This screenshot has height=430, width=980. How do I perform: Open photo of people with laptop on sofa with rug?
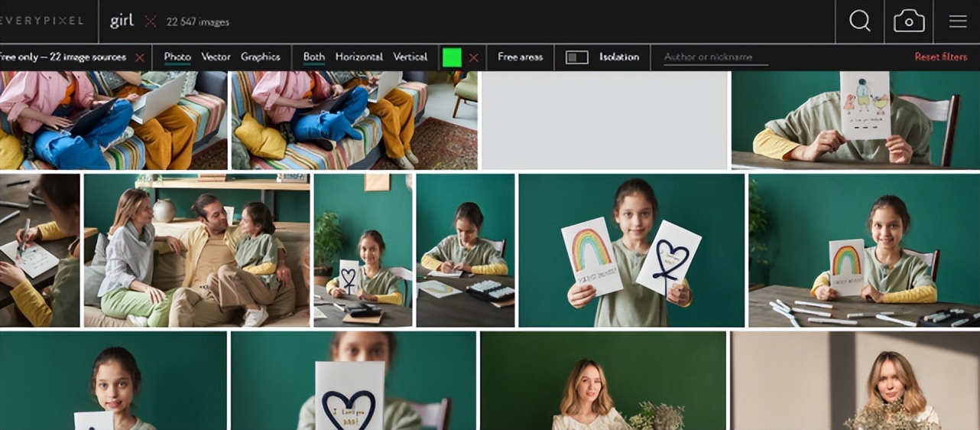click(x=354, y=120)
